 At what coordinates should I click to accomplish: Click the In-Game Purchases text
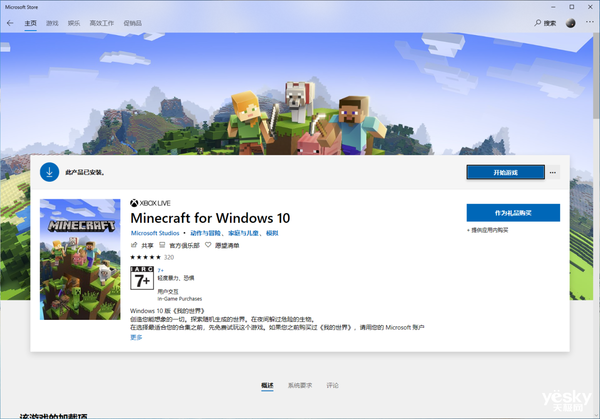point(179,299)
